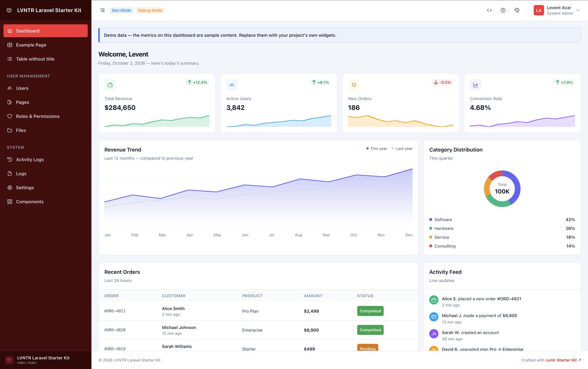The image size is (588, 369).
Task: Click the people icon on Active Users card
Action: [x=232, y=85]
